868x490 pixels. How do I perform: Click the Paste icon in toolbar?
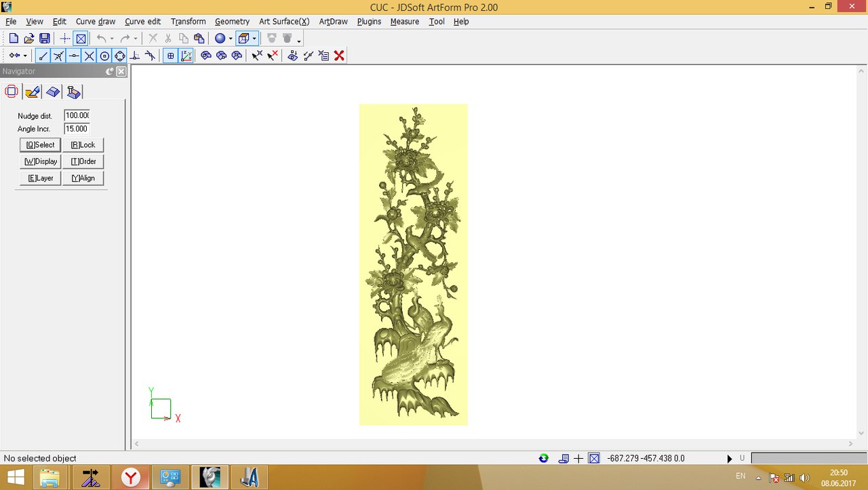[199, 39]
